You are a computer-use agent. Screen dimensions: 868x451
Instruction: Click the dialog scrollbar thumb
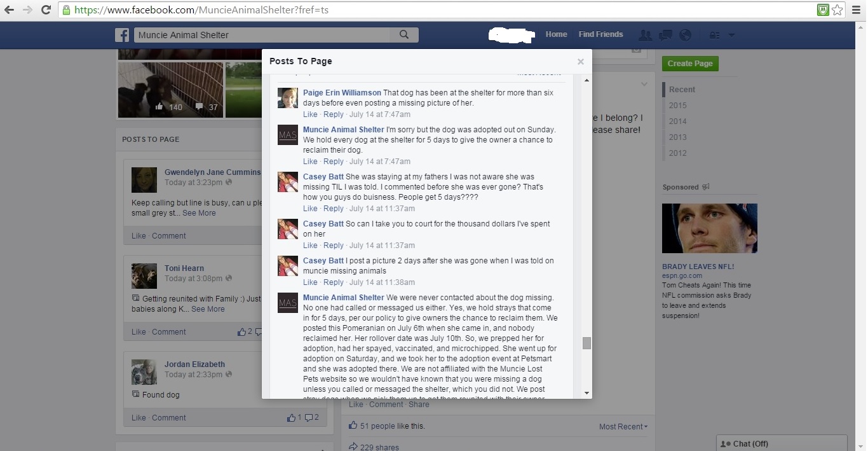pyautogui.click(x=587, y=343)
